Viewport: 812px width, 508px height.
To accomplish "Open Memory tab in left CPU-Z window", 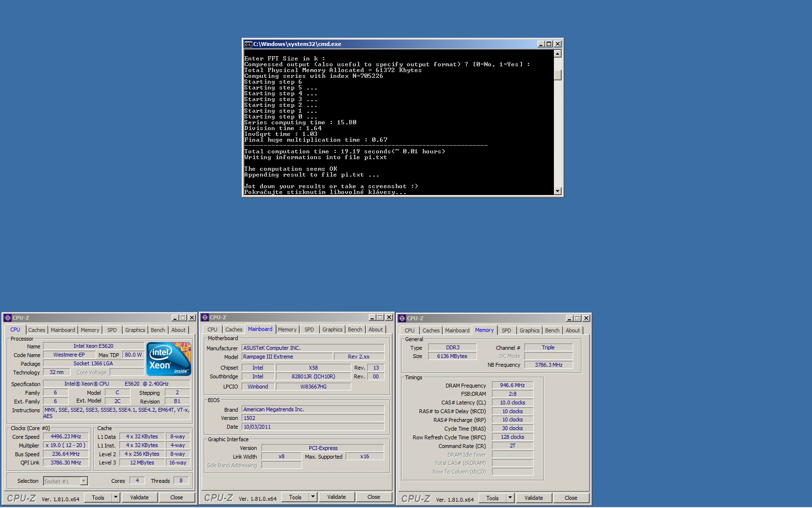I will 90,330.
